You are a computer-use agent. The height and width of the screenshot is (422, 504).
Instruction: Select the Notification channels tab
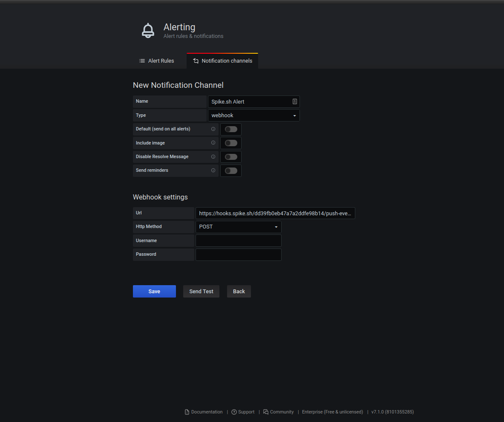(222, 61)
